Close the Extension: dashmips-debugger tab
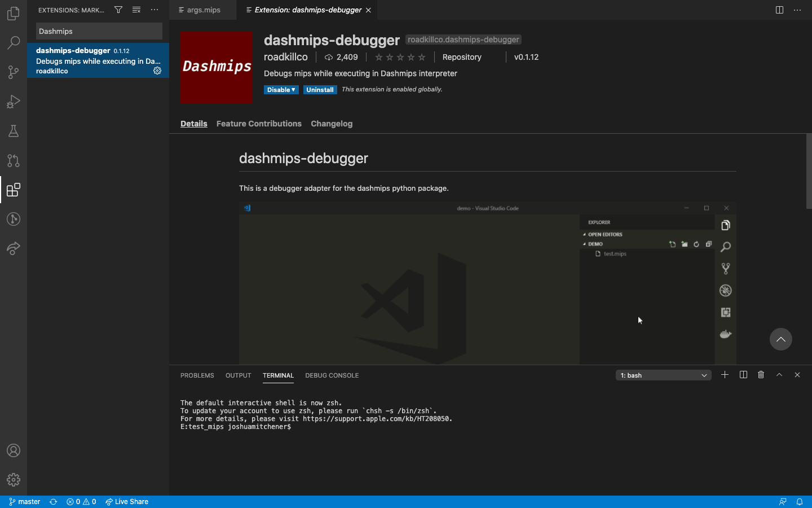812x508 pixels. click(x=368, y=10)
